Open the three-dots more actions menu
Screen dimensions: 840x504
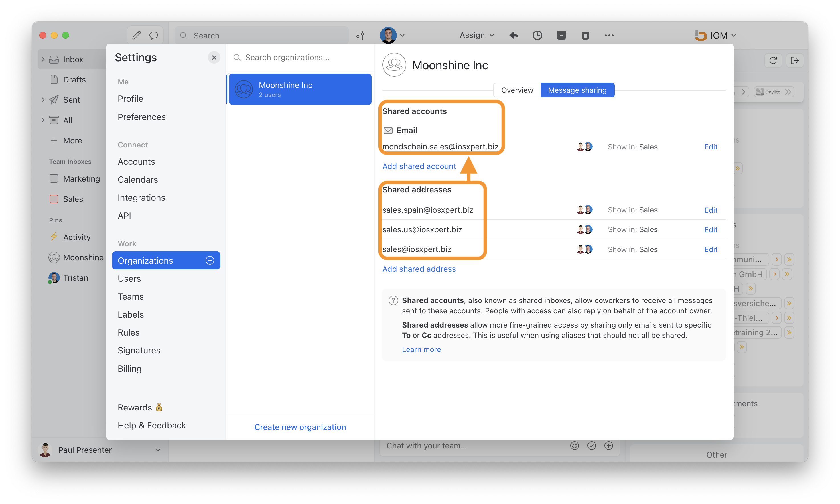(x=609, y=35)
